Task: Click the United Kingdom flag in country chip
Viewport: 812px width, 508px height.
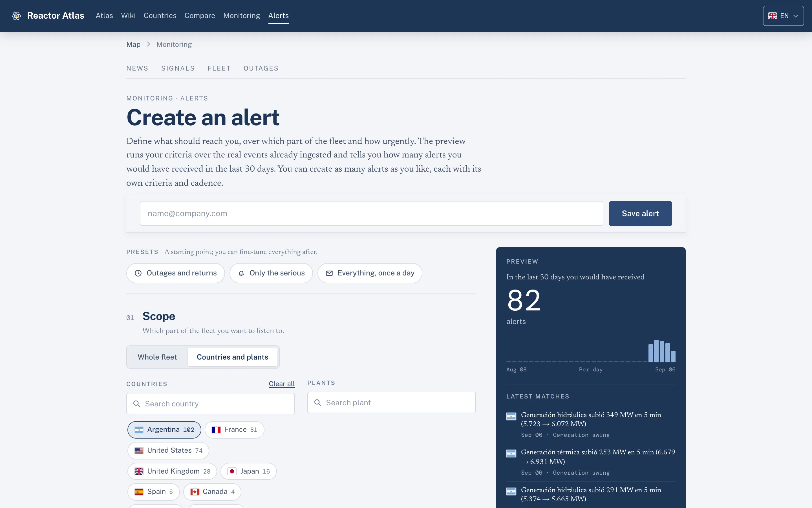Action: 139,471
